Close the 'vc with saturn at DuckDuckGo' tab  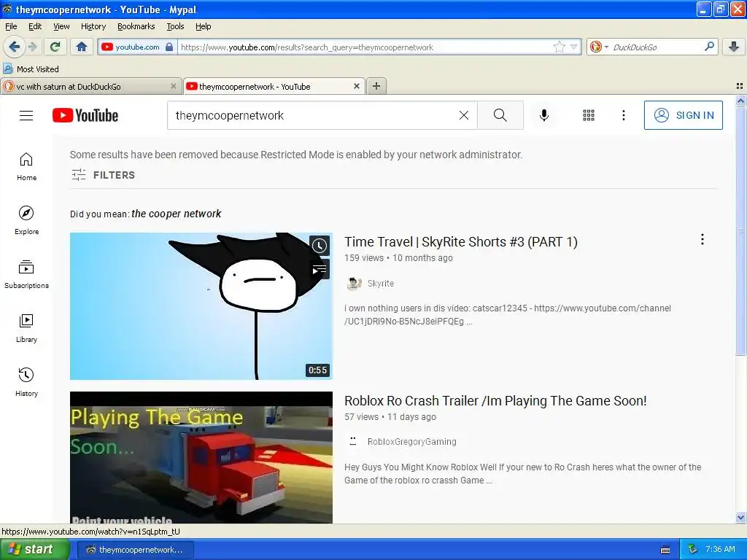(174, 86)
